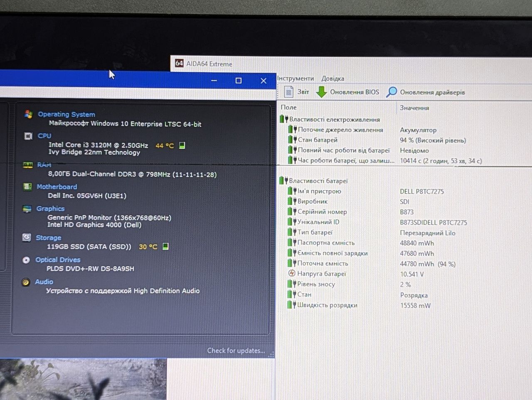Click the text PLDS DVD+-RW DS-8A9SH

(x=90, y=269)
